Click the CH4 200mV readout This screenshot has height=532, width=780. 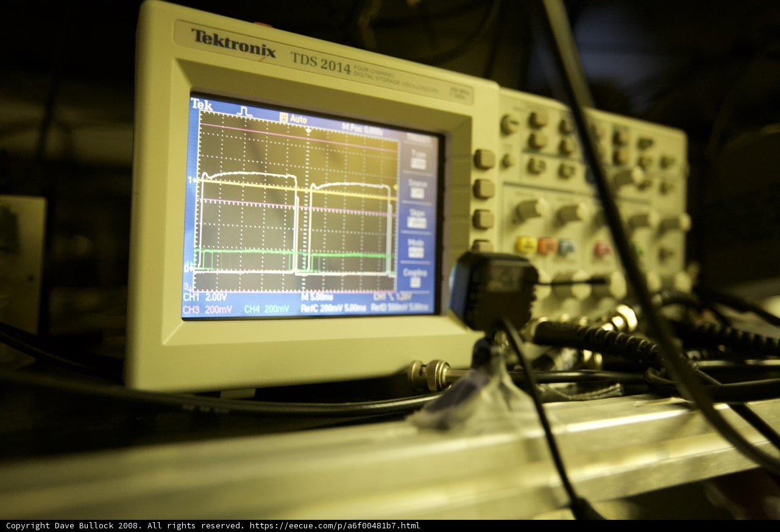(266, 310)
